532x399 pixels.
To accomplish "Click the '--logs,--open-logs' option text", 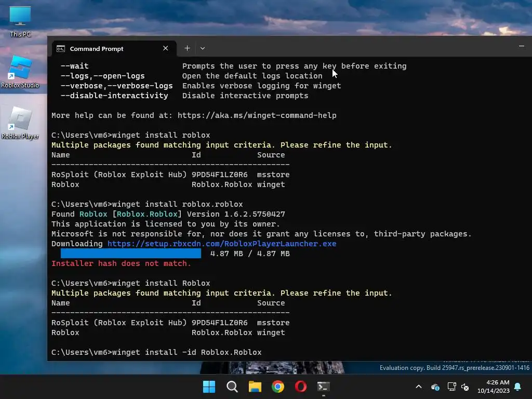I will pyautogui.click(x=102, y=76).
